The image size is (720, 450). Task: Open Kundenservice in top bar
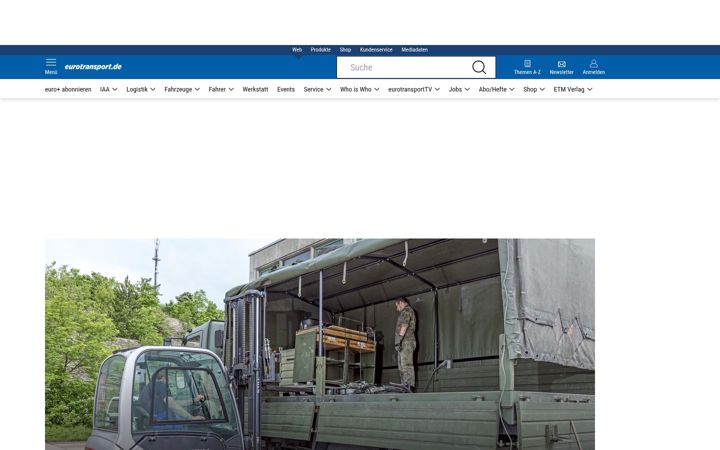click(376, 50)
